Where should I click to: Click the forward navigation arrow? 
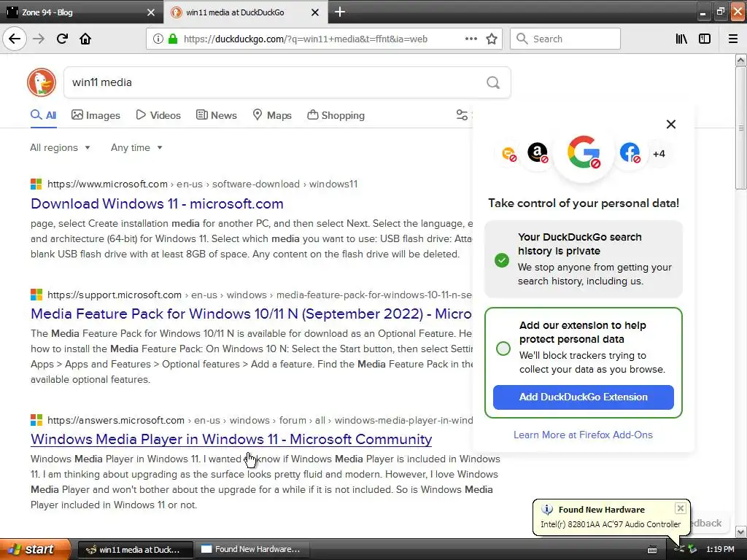[39, 39]
